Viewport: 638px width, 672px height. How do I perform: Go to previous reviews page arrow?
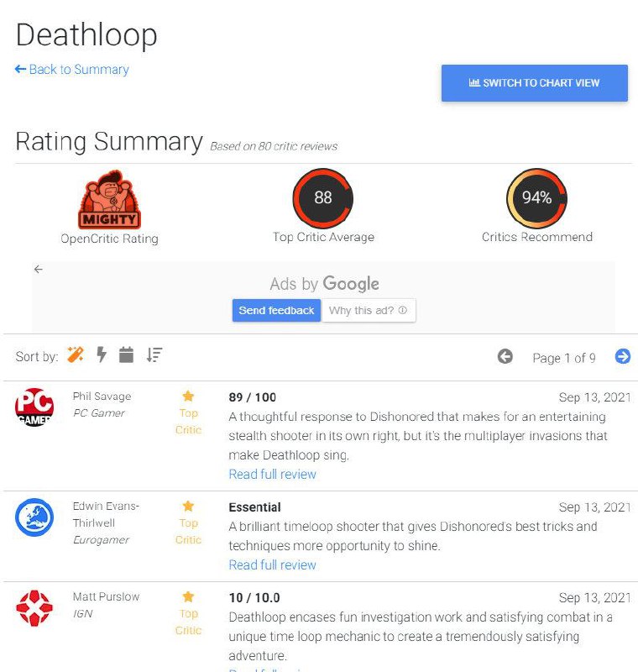(505, 356)
